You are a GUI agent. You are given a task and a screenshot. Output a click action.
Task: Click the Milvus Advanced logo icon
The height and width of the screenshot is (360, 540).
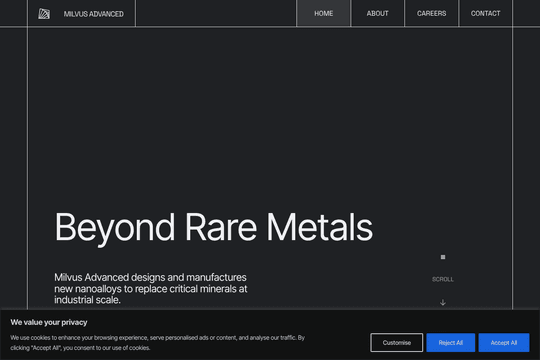tap(44, 14)
